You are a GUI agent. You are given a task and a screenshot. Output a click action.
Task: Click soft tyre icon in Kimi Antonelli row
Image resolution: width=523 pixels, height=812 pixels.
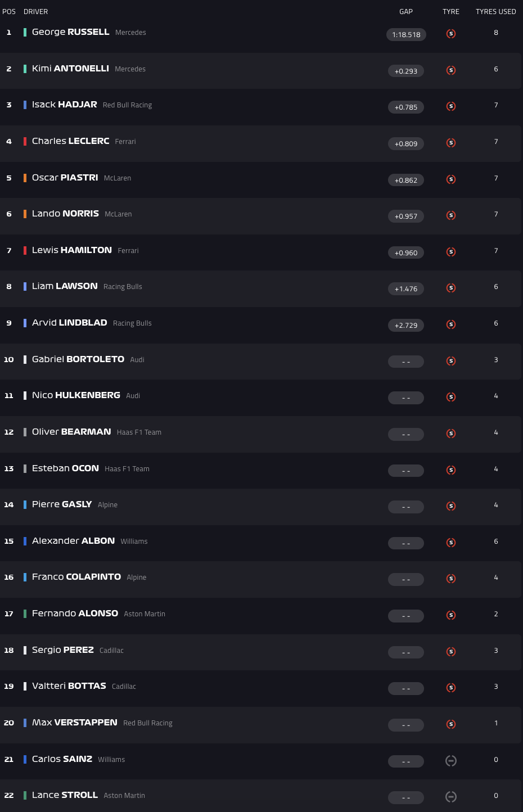click(x=451, y=70)
